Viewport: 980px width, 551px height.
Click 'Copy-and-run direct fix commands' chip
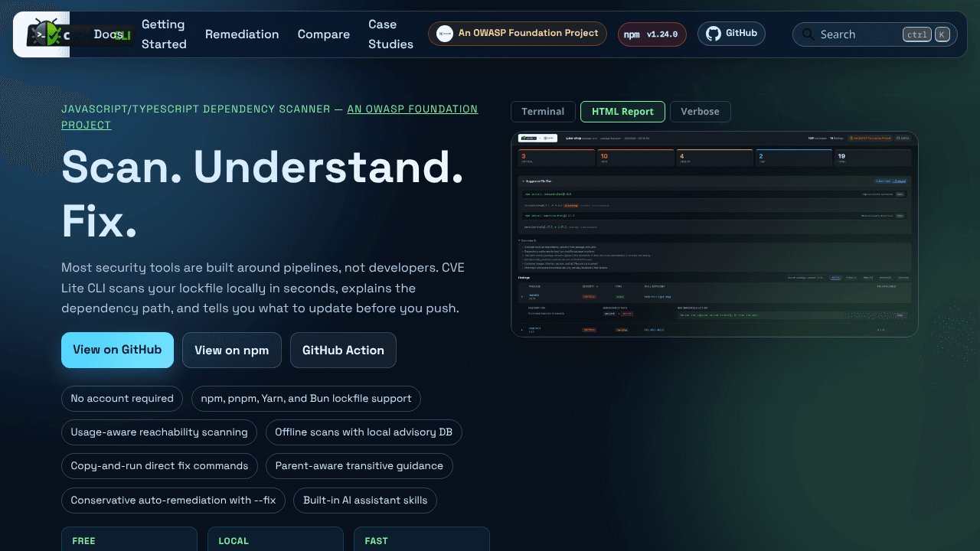pyautogui.click(x=159, y=466)
